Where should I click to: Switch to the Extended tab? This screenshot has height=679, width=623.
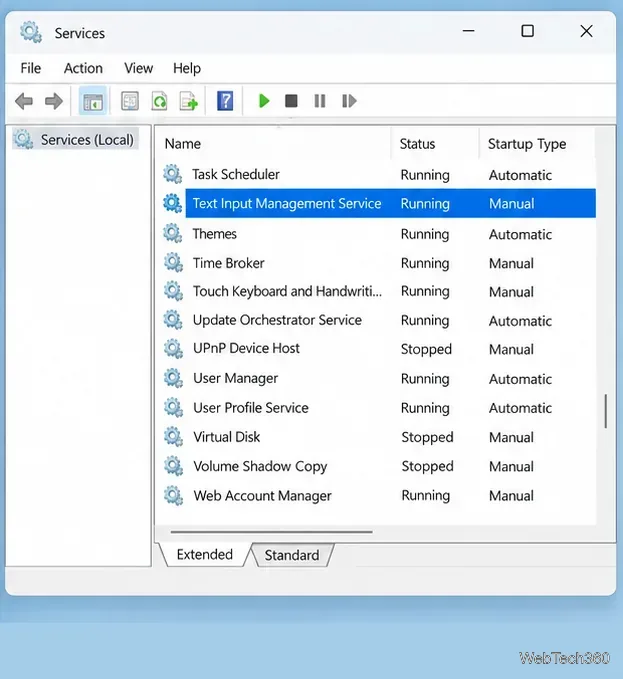tap(205, 554)
